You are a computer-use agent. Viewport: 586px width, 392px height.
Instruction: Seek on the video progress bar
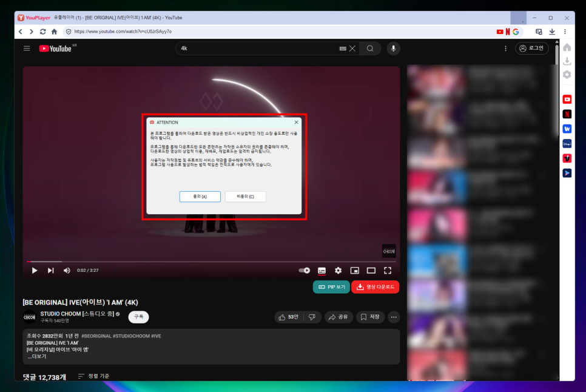pos(211,262)
